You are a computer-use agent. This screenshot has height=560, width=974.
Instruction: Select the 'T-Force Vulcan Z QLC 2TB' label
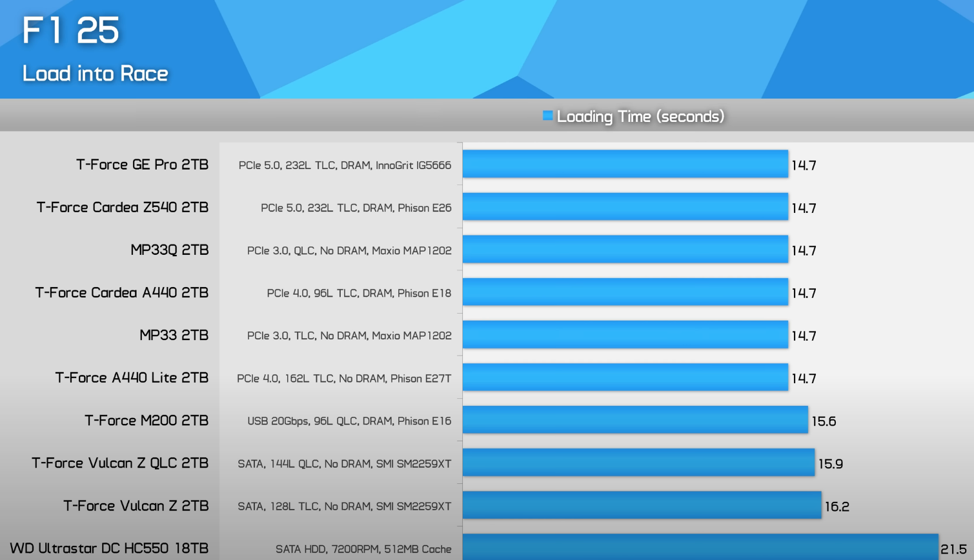pos(120,463)
